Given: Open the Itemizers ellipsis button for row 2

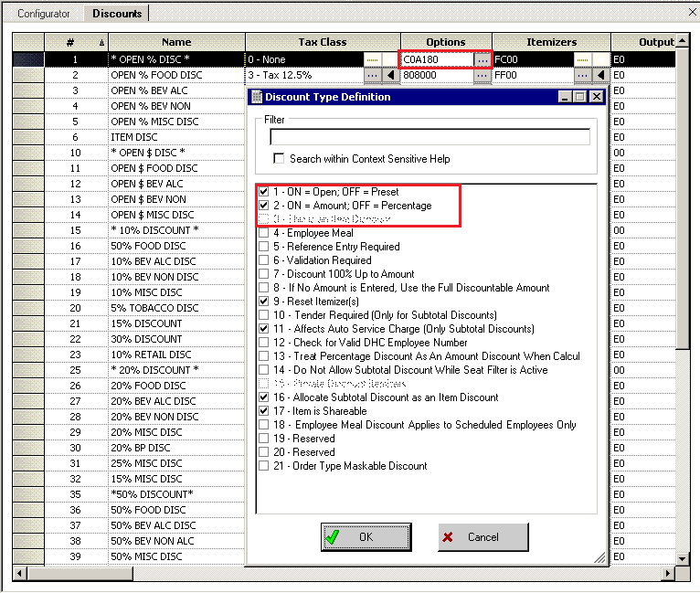Looking at the screenshot, I should point(583,75).
